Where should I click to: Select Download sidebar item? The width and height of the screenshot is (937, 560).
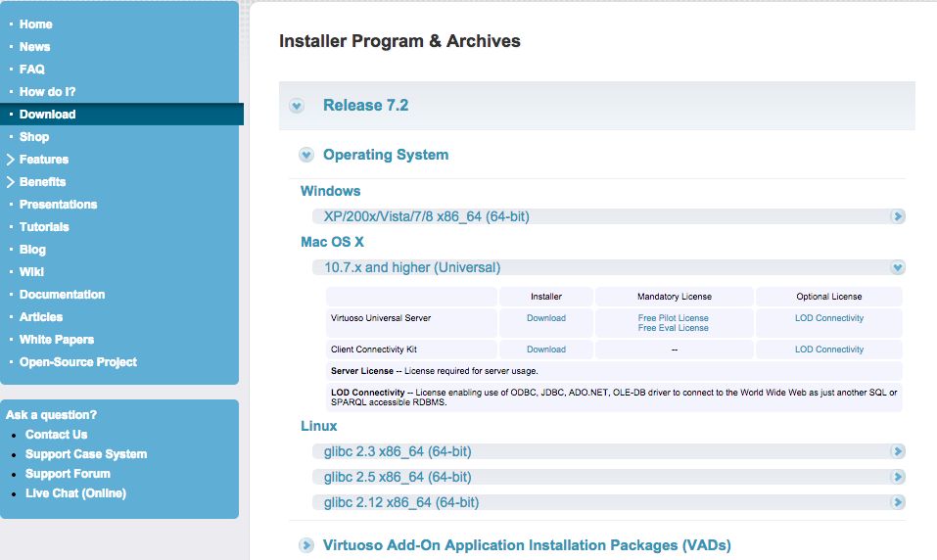click(x=47, y=115)
